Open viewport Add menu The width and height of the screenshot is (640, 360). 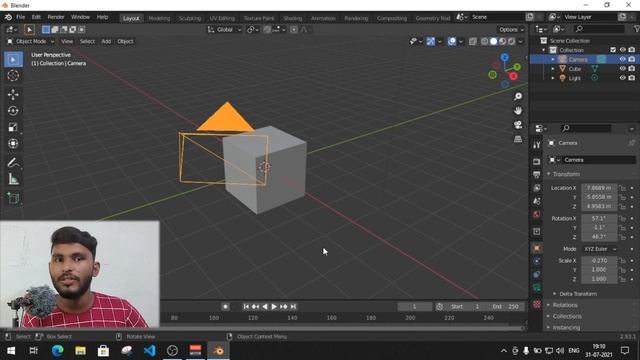[106, 41]
